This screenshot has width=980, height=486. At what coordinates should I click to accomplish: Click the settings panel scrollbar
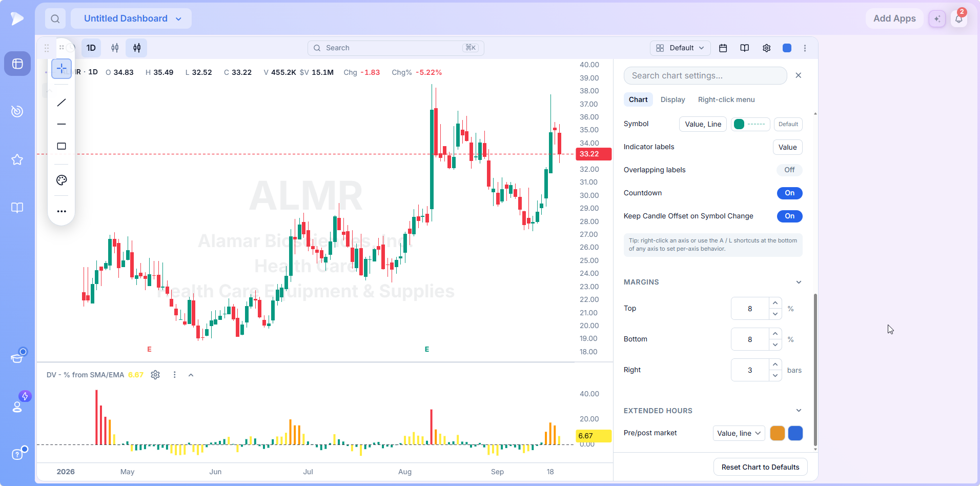click(x=815, y=369)
